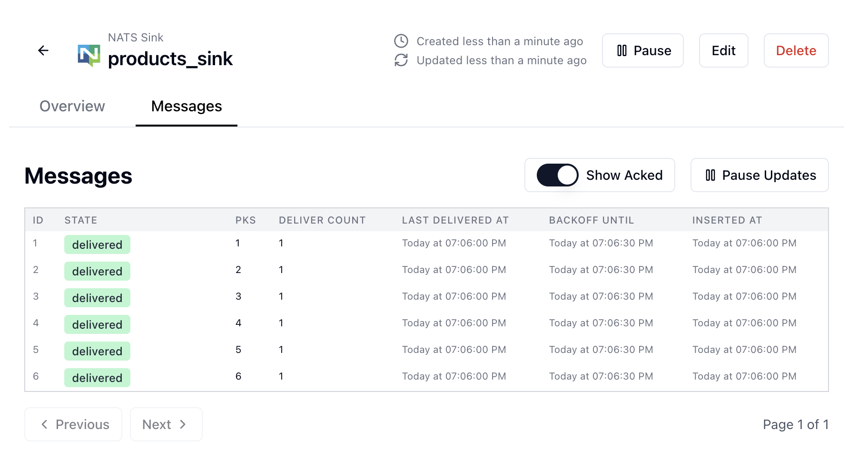Click the refresh icon beside Updated timestamp
868x469 pixels.
(x=401, y=60)
